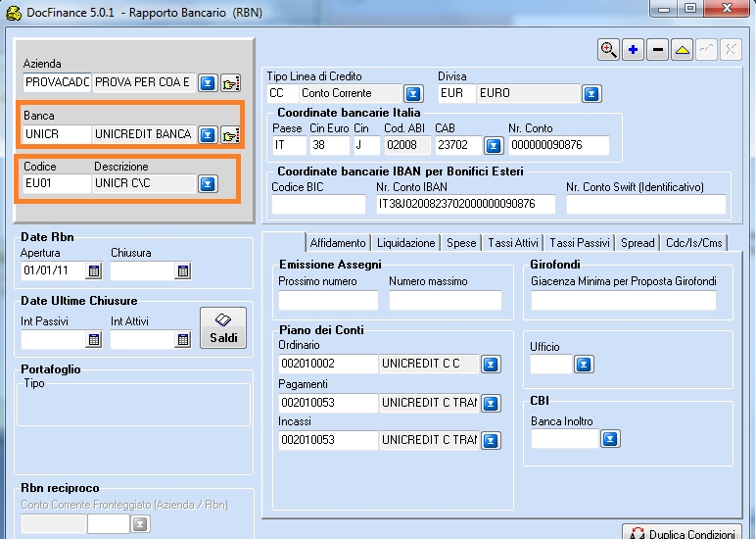Click the Giacenza Minima field
Image resolution: width=756 pixels, height=539 pixels.
coord(624,300)
